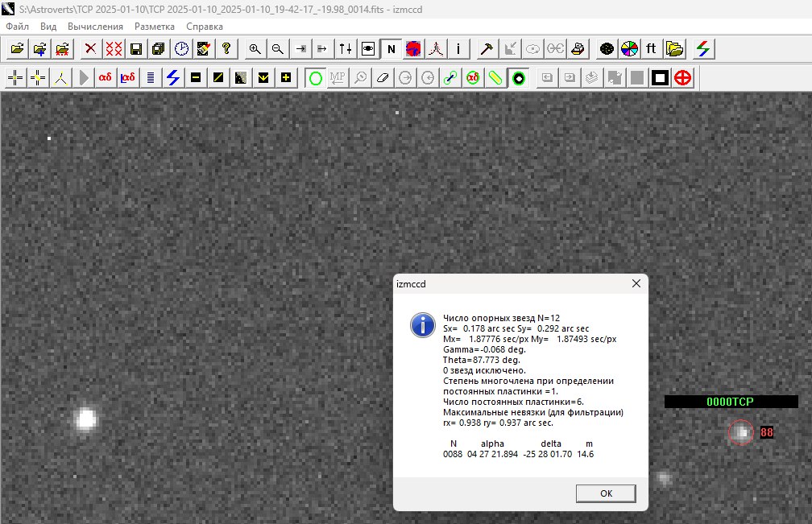Click the yellow down-arrow black icon
The height and width of the screenshot is (524, 812).
(x=263, y=78)
